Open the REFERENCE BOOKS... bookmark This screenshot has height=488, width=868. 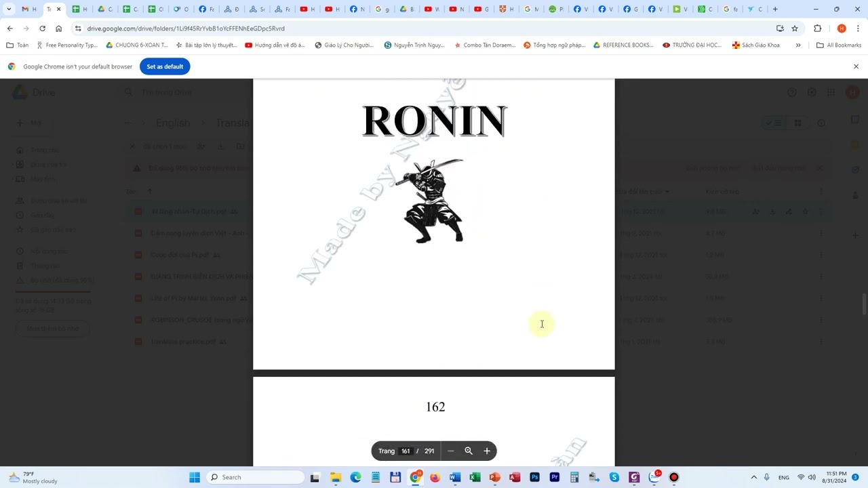623,45
